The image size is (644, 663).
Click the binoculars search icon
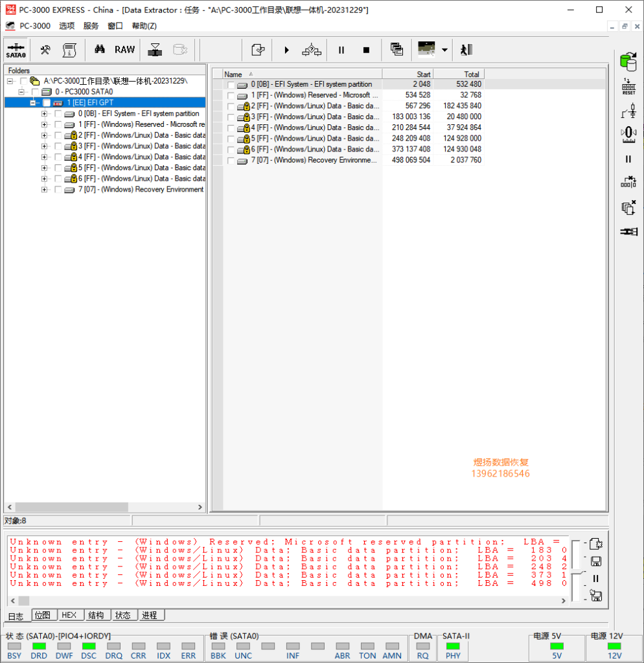[x=99, y=49]
